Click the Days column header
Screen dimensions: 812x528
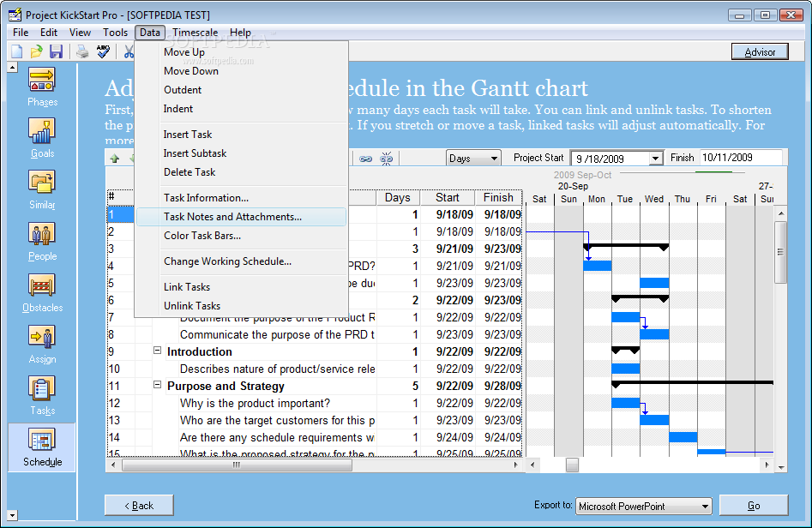click(x=397, y=198)
